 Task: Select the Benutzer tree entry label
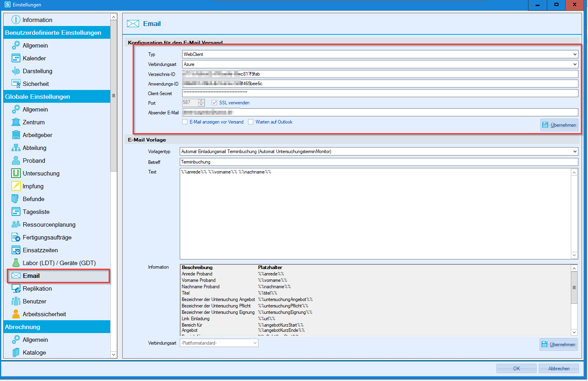[x=34, y=301]
